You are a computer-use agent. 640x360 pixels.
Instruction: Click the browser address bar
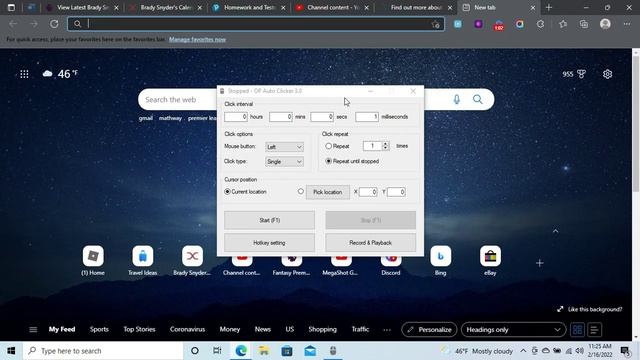(257, 24)
